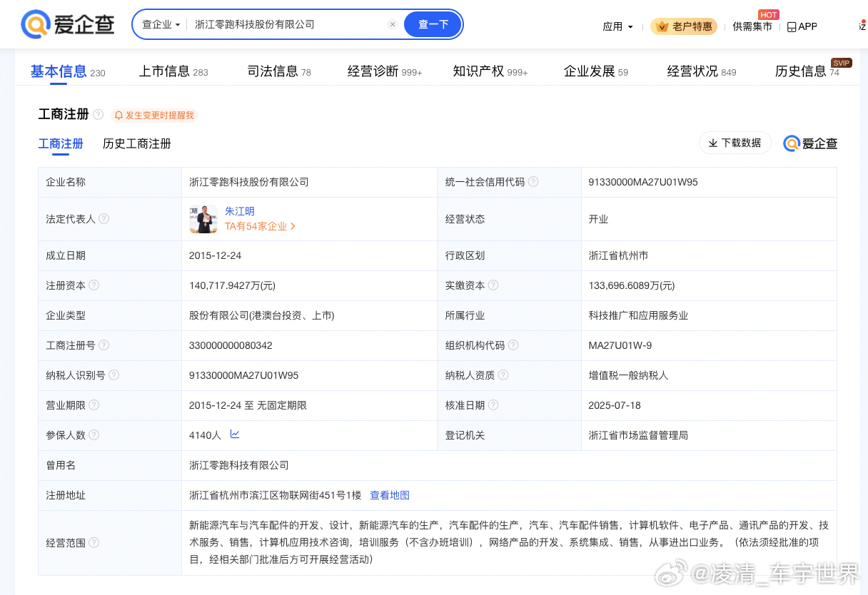Click registered capital 140,717.9427万(元)

coord(232,285)
